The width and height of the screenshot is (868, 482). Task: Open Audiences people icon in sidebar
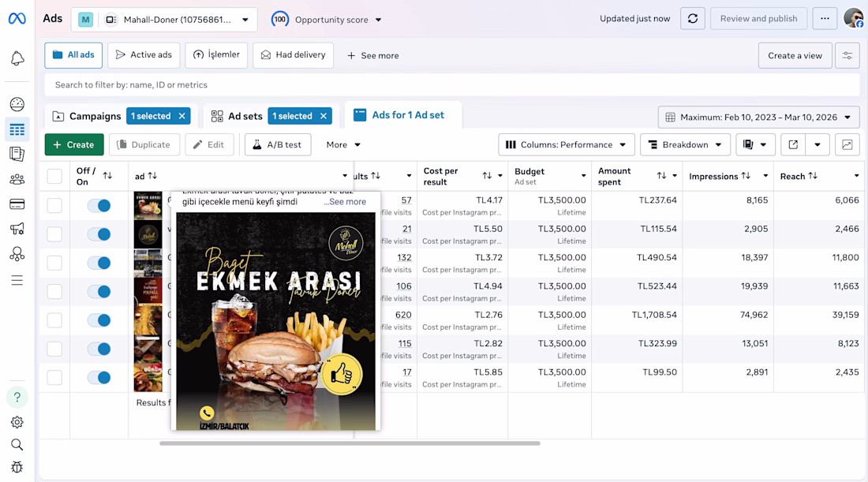point(17,179)
